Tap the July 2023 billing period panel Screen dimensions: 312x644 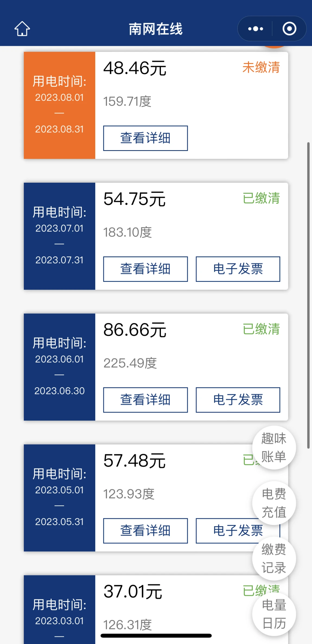(59, 236)
